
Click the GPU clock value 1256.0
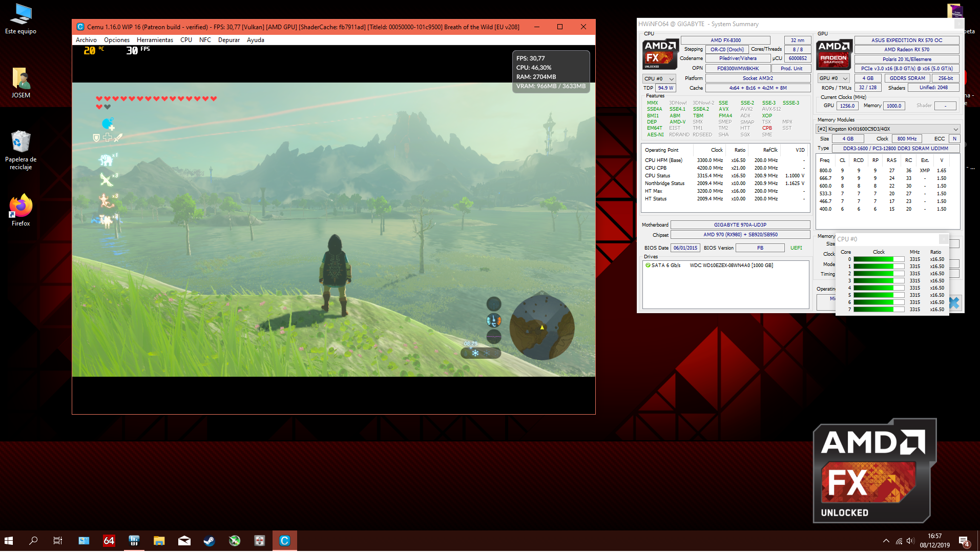click(847, 106)
